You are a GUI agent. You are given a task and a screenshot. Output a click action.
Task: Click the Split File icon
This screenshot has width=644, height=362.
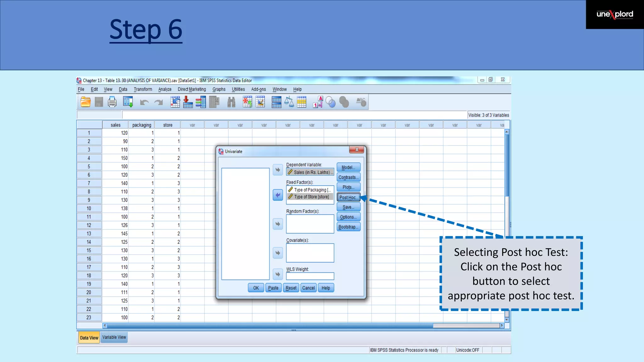point(276,102)
